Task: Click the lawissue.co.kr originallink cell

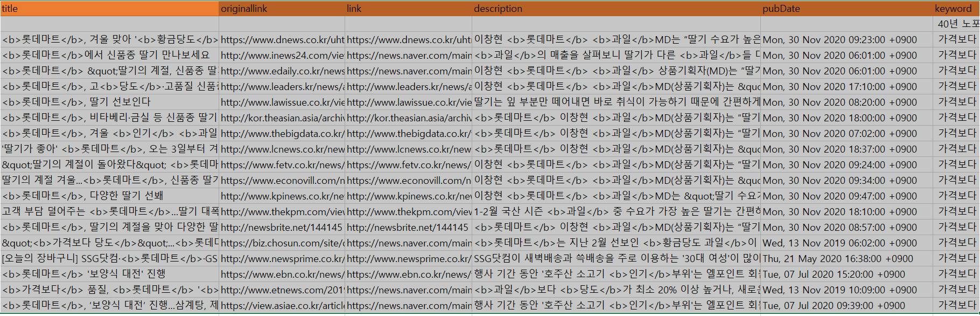Action: click(x=282, y=102)
